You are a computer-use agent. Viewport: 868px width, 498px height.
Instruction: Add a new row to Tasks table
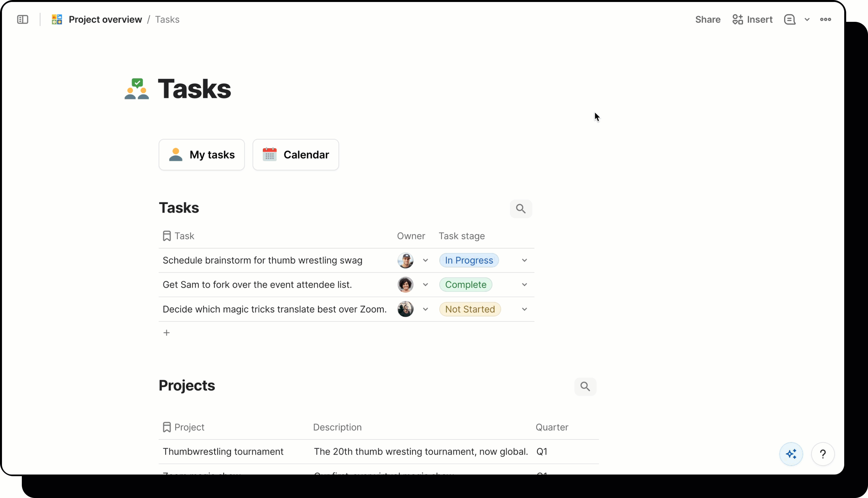pyautogui.click(x=167, y=333)
